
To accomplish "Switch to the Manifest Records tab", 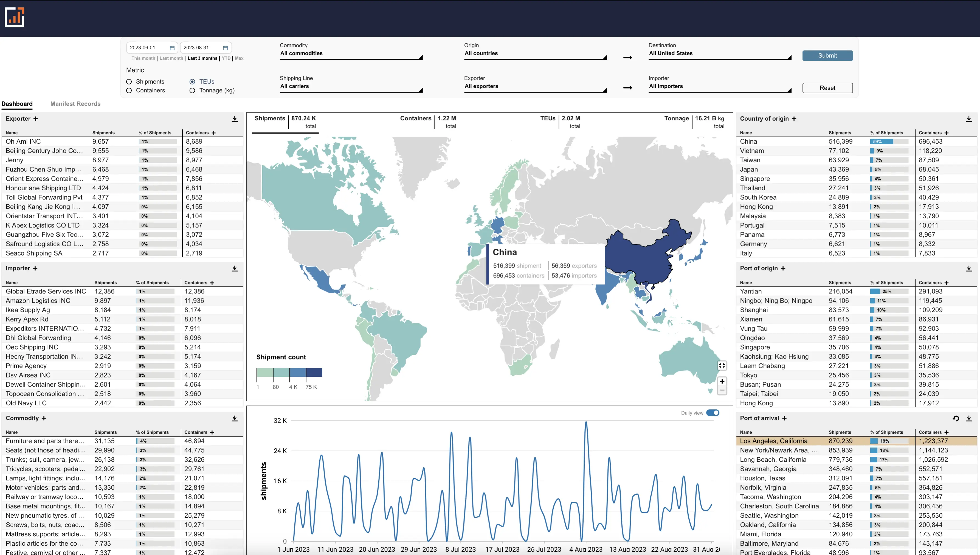I will point(75,104).
